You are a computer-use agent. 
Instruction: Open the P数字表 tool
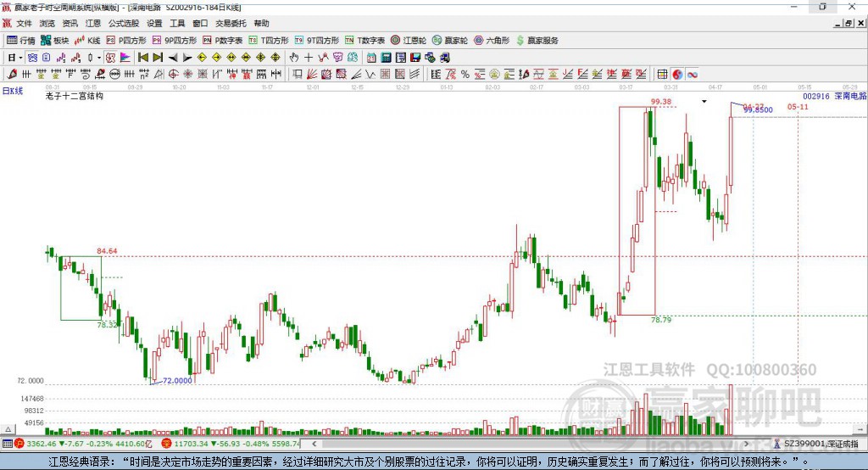223,41
